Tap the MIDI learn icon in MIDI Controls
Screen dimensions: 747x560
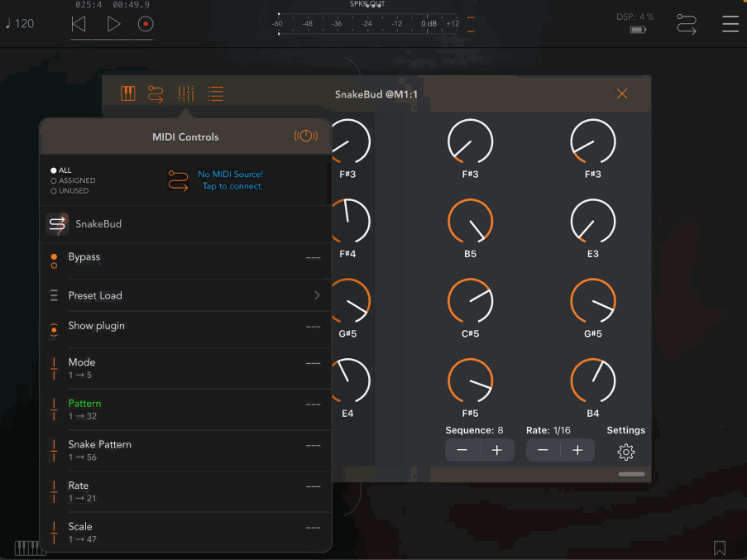click(x=305, y=136)
